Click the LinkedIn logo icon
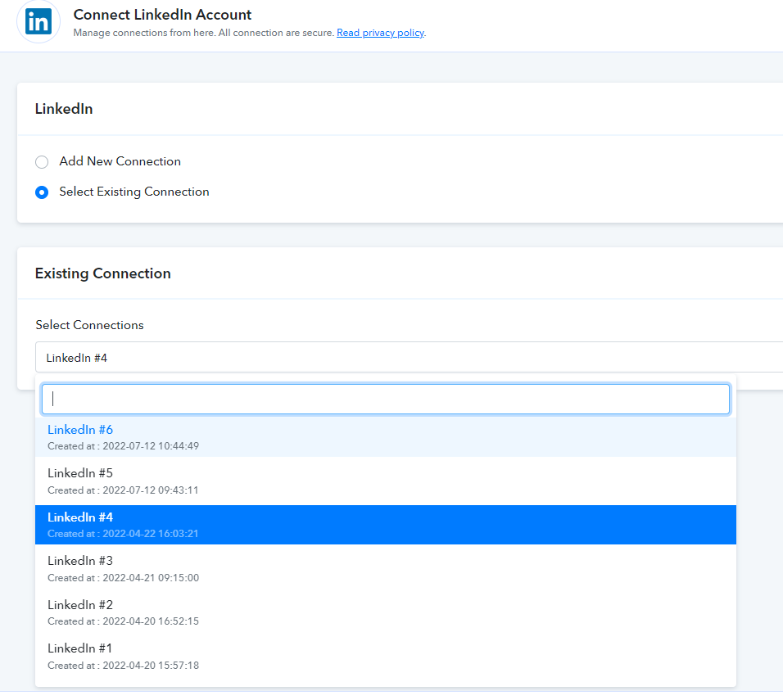The image size is (783, 700). click(x=38, y=21)
